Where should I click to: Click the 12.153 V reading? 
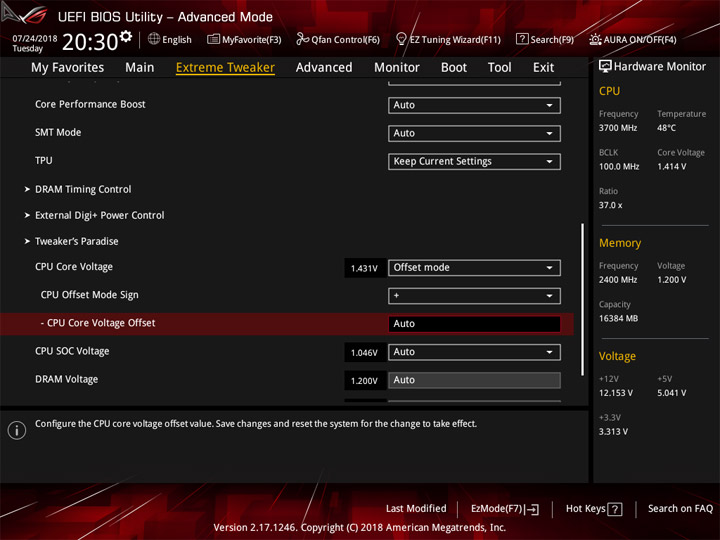click(x=616, y=393)
